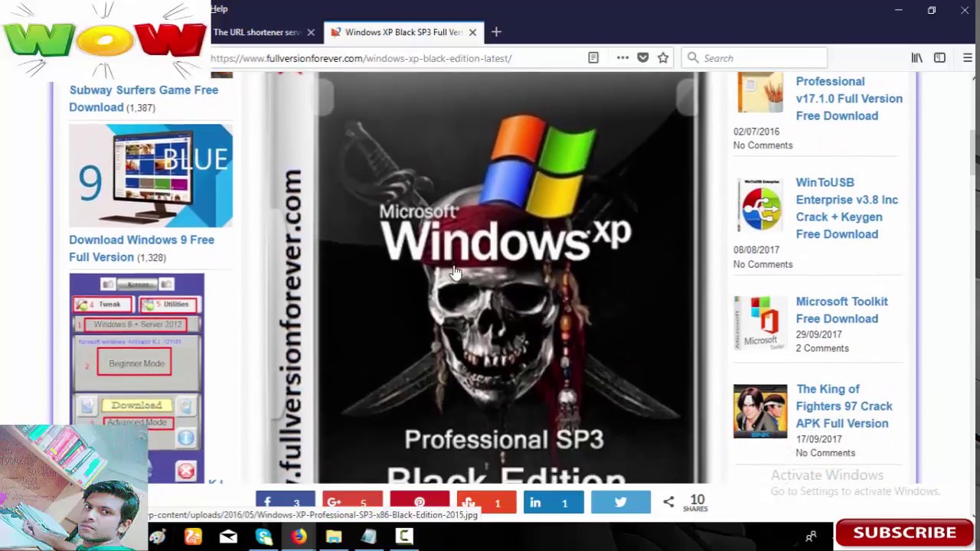Screen dimensions: 980x551
Task: Tweet this page via Twitter button
Action: pyautogui.click(x=621, y=502)
